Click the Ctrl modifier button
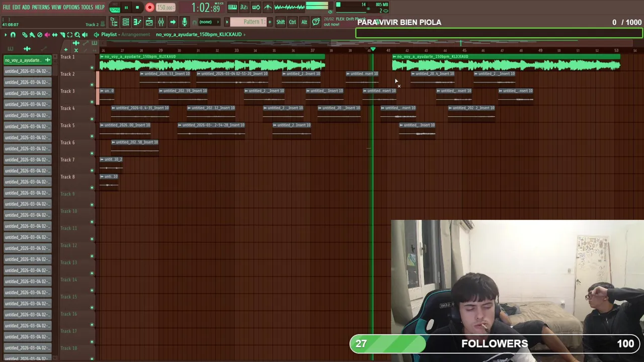 292,22
